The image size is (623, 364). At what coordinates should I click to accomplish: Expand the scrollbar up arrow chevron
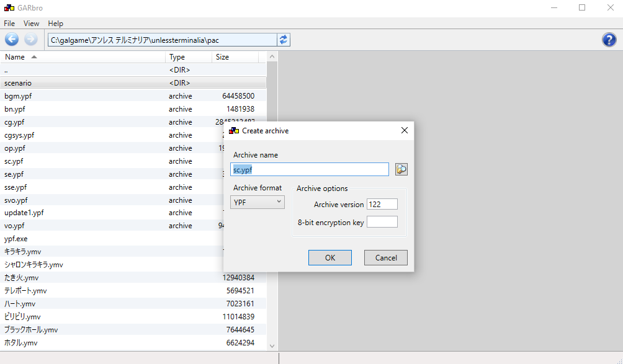coord(272,56)
